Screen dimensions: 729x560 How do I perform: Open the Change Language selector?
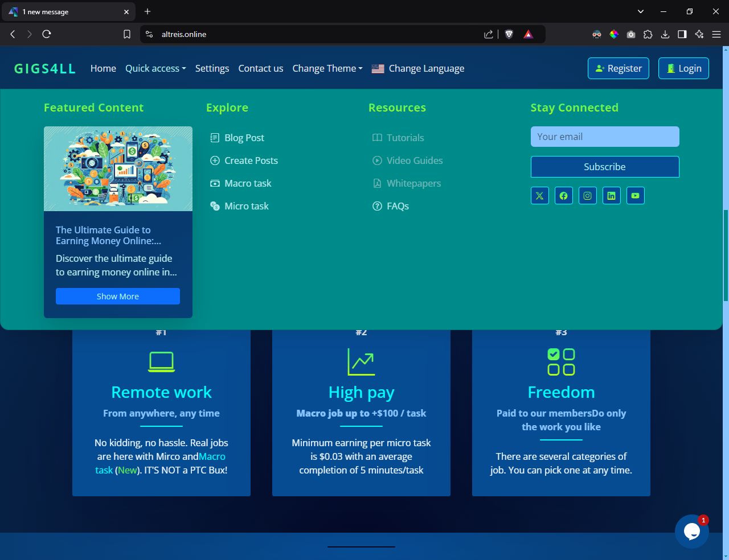click(x=418, y=68)
